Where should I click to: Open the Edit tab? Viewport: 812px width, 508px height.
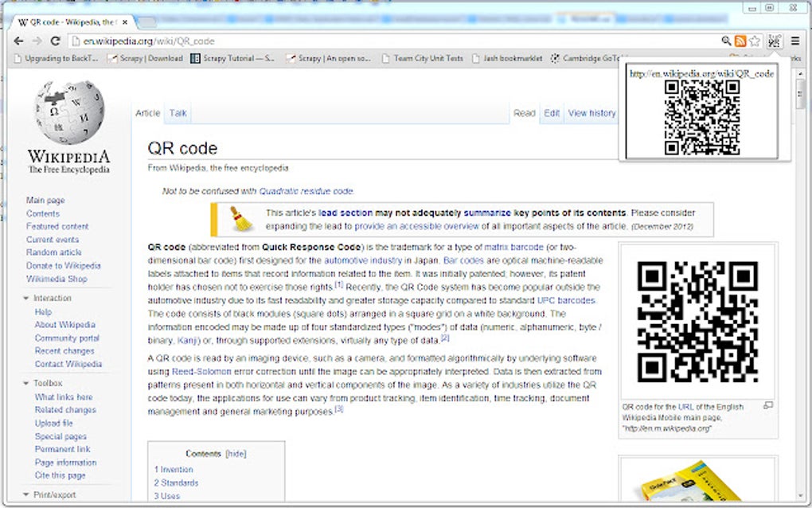click(x=552, y=113)
